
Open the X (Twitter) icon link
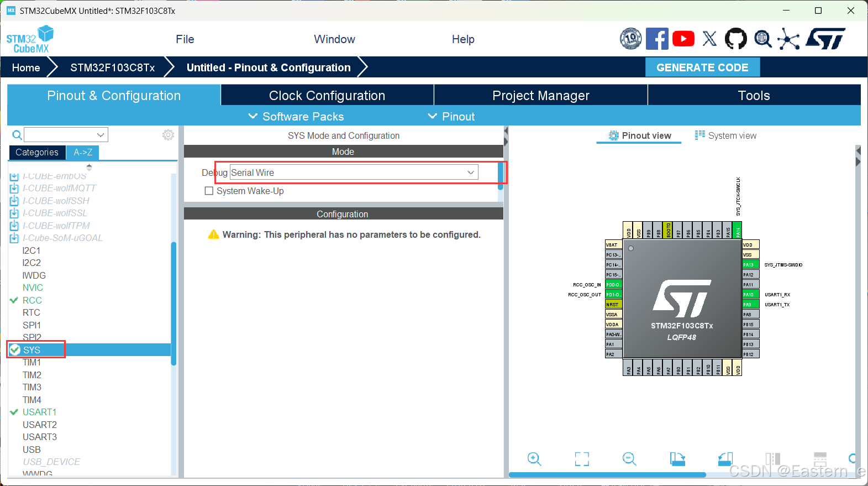coord(709,39)
